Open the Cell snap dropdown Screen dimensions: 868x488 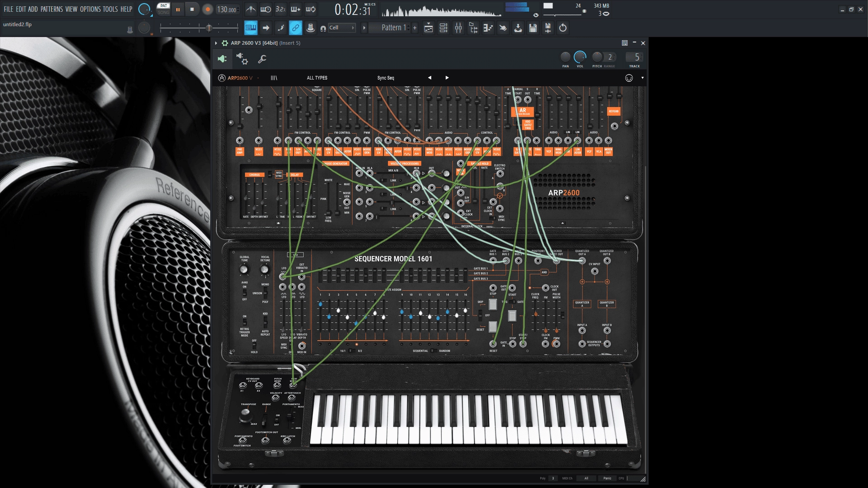[342, 28]
